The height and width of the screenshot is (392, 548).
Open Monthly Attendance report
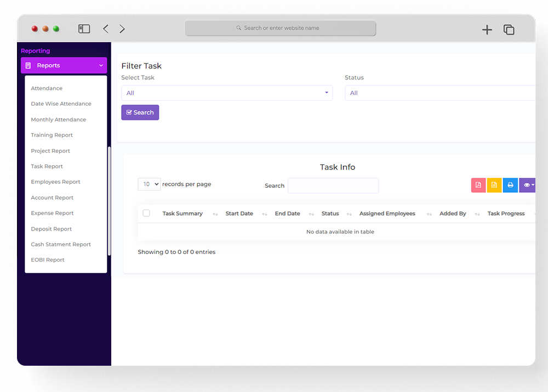click(x=59, y=119)
